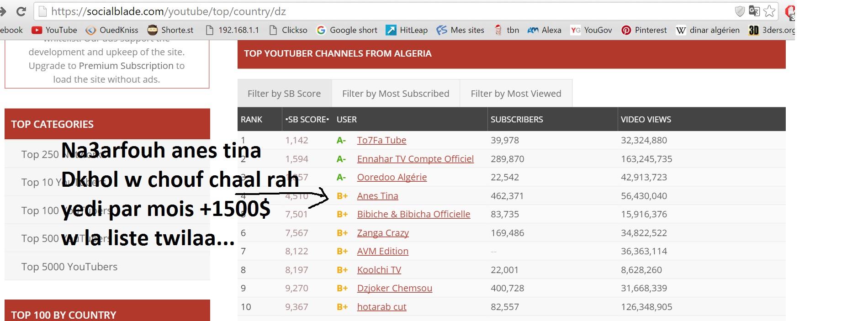The image size is (868, 321).
Task: Click the A- grade beside To7Fa Tube
Action: point(341,140)
